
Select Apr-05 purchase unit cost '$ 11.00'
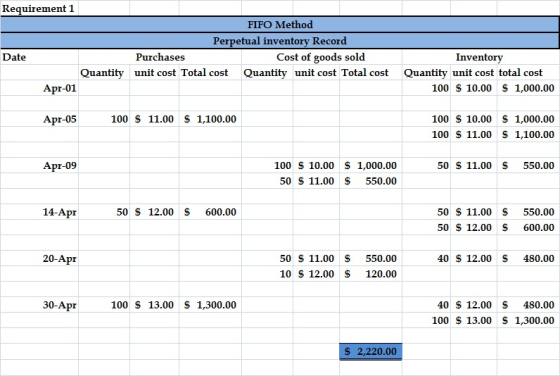click(154, 119)
